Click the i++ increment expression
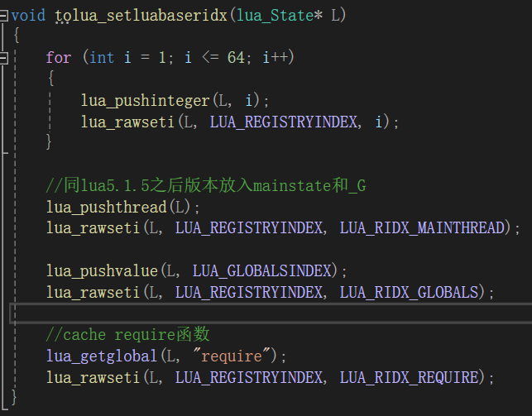The image size is (532, 416). [276, 57]
